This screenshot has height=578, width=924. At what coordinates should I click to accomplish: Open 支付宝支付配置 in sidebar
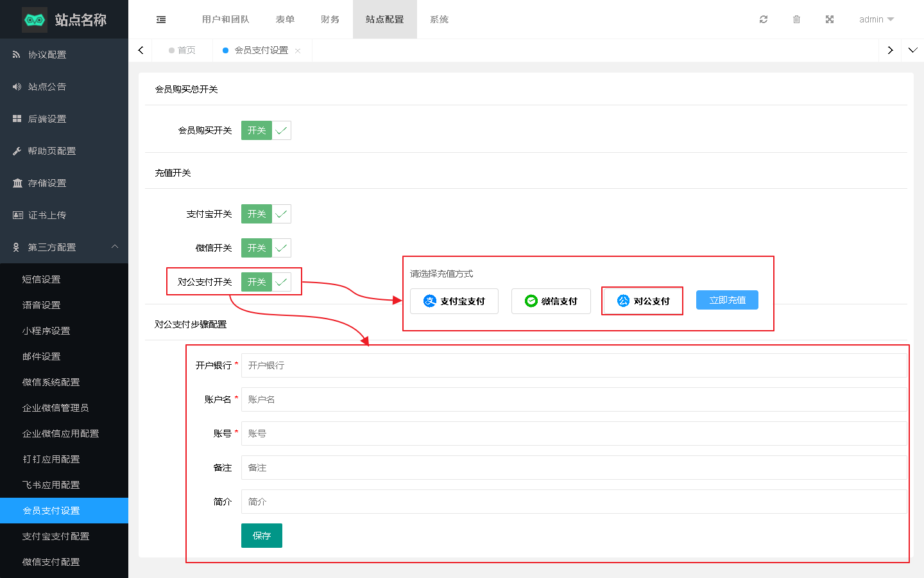pos(56,536)
